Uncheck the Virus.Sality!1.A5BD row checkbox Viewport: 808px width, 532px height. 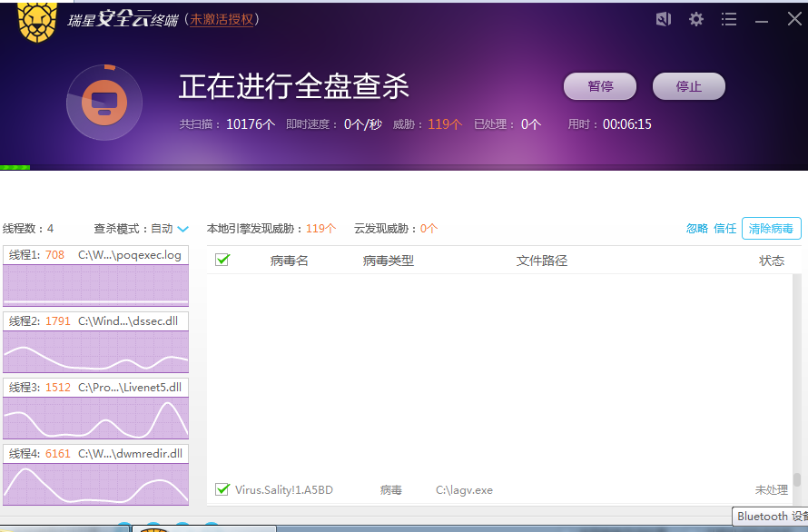pos(222,489)
